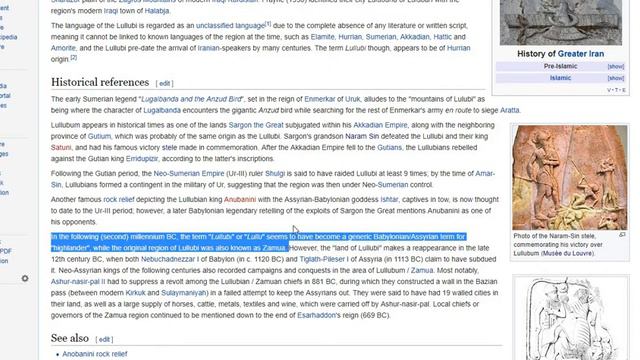Open the unclassified language link
The height and width of the screenshot is (360, 640).
pos(230,26)
